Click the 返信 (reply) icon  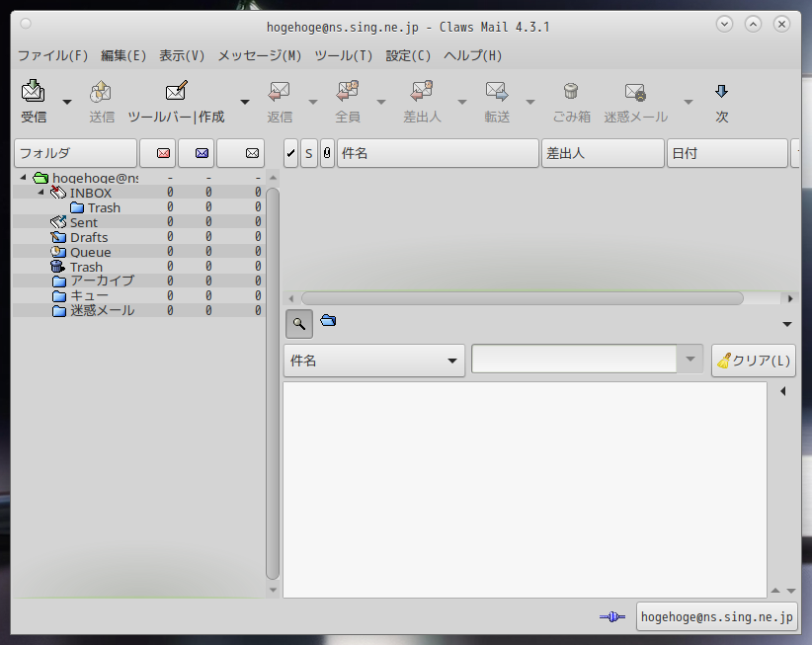[280, 92]
